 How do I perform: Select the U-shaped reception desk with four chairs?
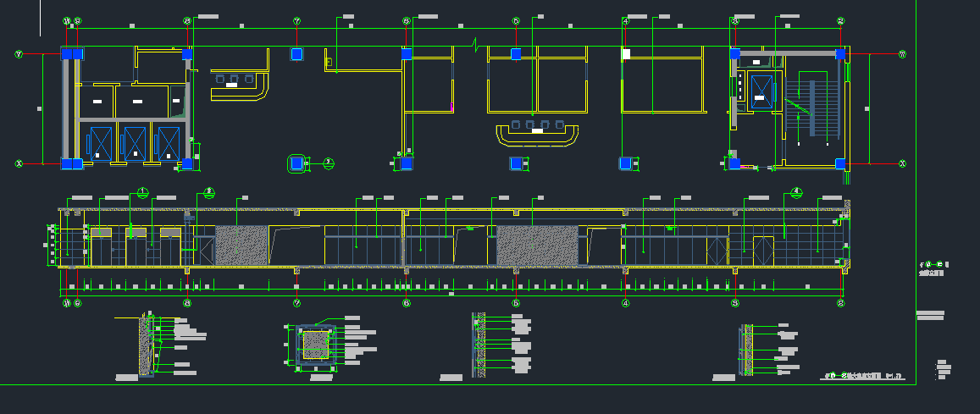pos(536,132)
